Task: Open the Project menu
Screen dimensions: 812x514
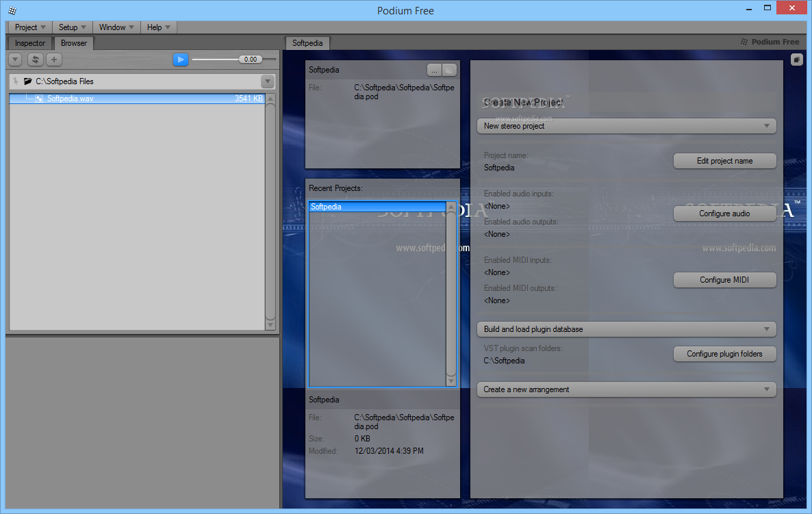Action: tap(30, 27)
